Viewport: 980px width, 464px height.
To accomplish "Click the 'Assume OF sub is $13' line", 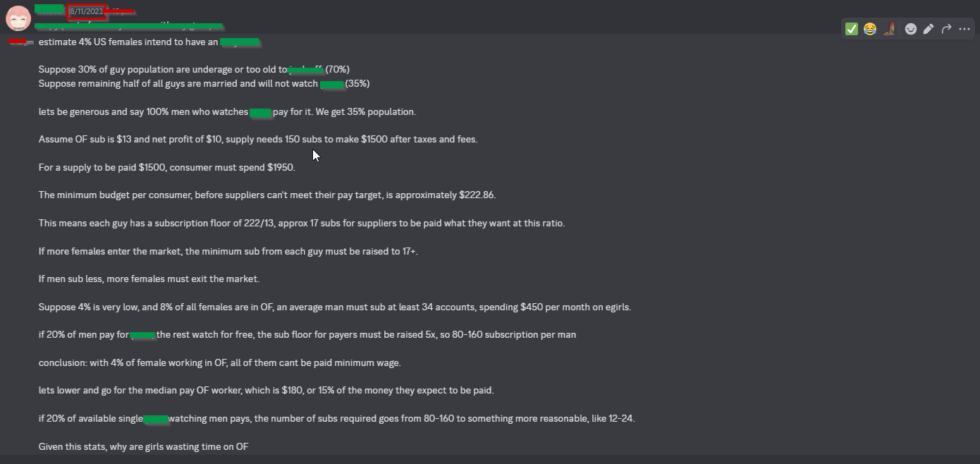I will pyautogui.click(x=258, y=139).
